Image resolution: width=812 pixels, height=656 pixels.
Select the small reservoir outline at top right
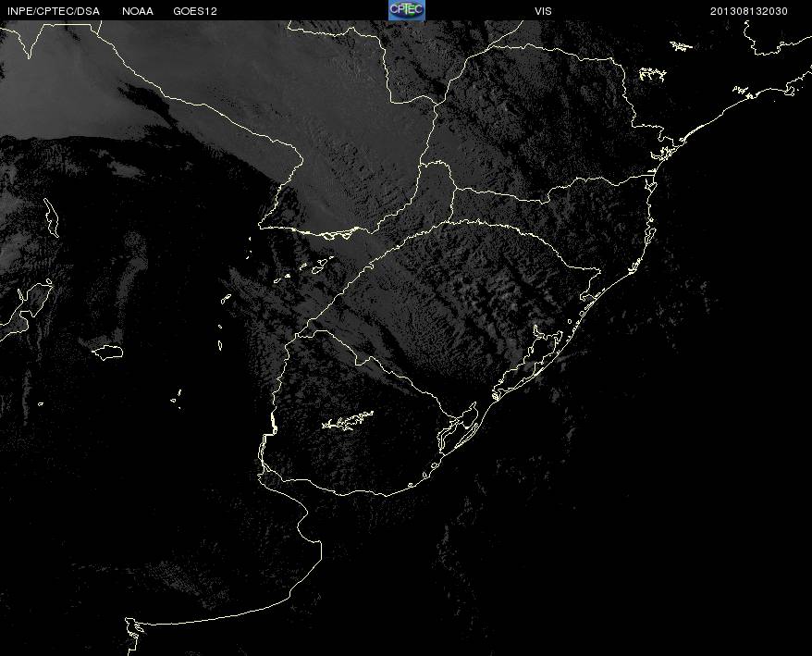[681, 45]
